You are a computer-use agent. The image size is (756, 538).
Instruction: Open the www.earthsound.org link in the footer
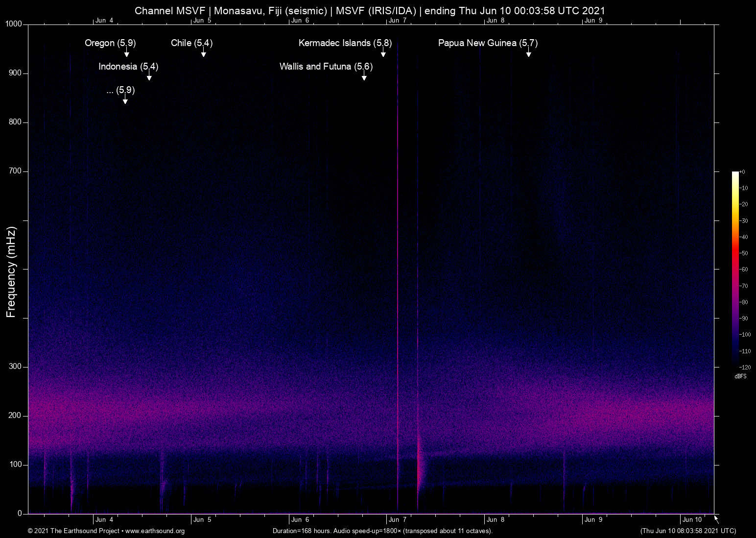click(x=155, y=531)
